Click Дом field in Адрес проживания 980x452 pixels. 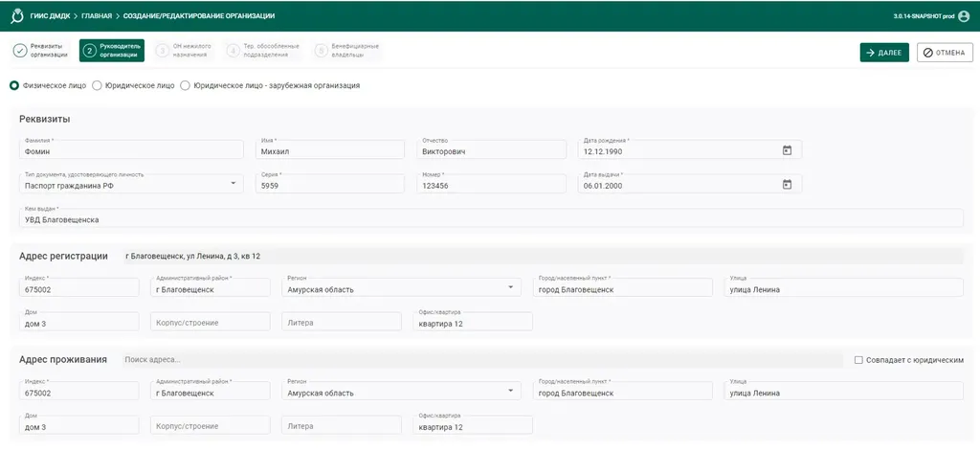pyautogui.click(x=79, y=425)
